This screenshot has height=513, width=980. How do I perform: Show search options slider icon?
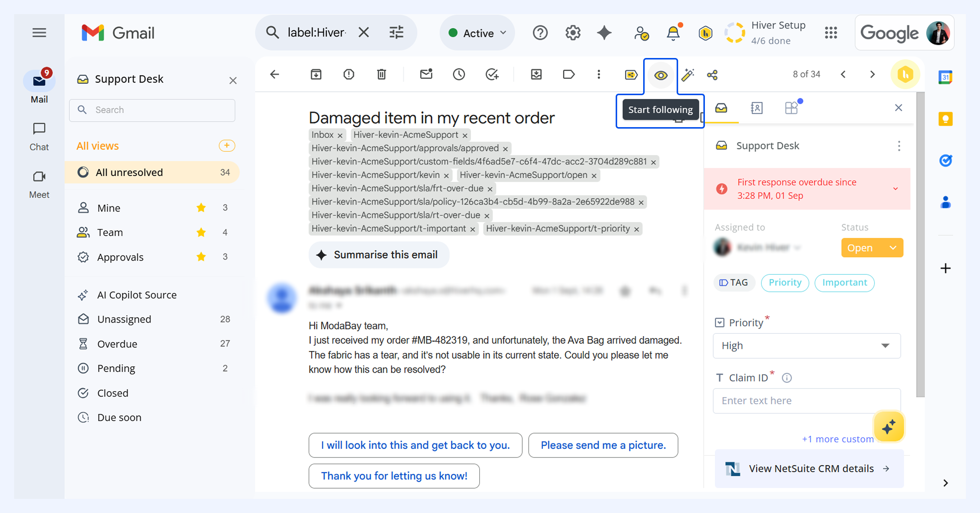(396, 33)
